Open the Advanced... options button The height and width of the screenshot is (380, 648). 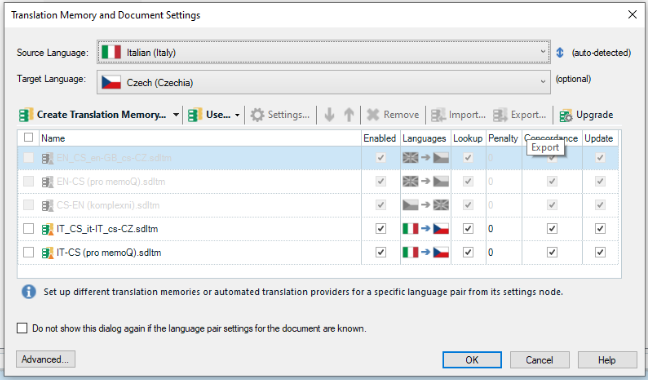pyautogui.click(x=45, y=359)
